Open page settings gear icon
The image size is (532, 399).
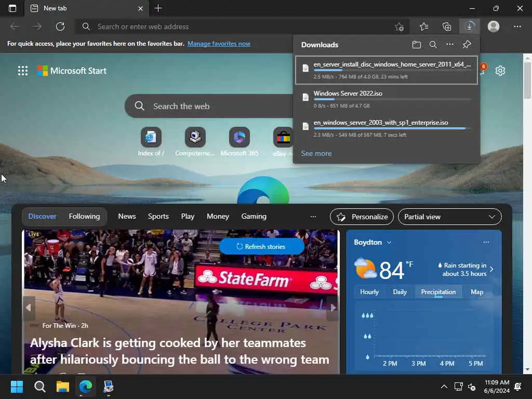(x=500, y=71)
